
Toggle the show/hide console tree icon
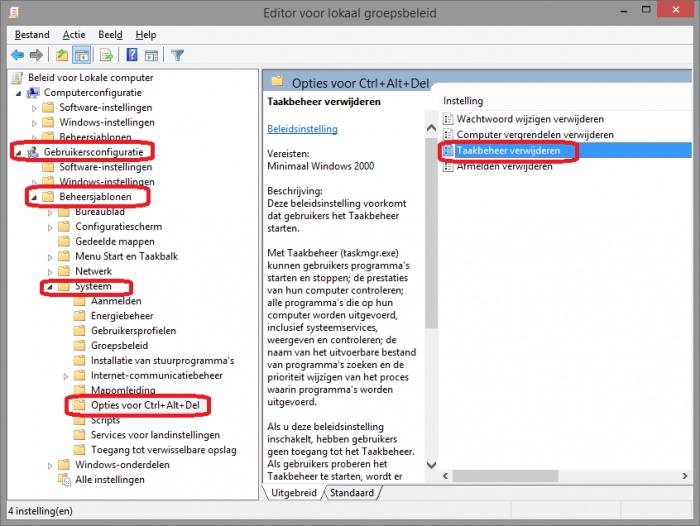coord(82,55)
